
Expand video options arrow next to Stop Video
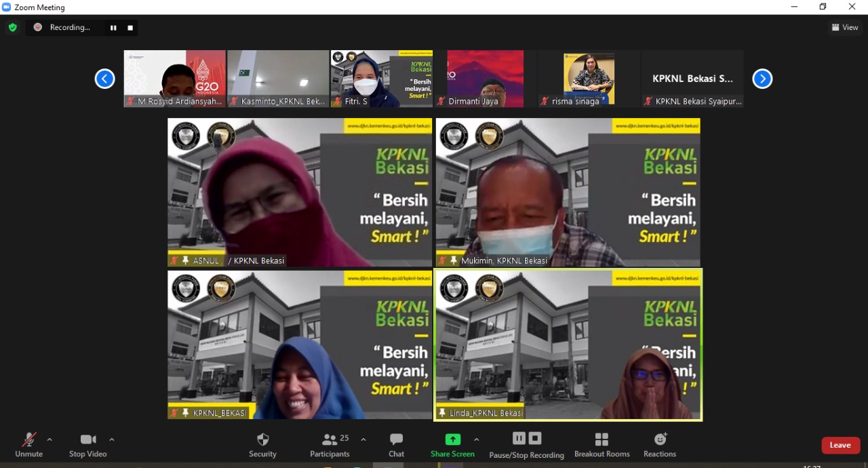point(112,440)
